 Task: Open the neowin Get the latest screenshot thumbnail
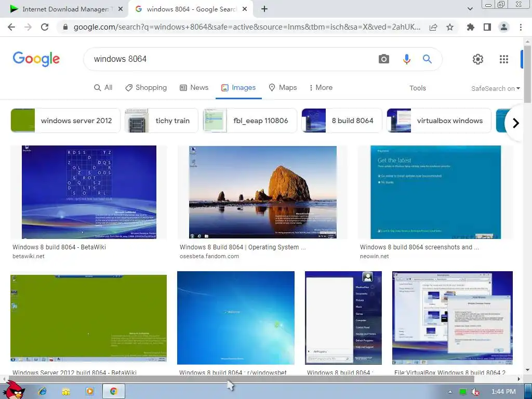click(x=436, y=192)
